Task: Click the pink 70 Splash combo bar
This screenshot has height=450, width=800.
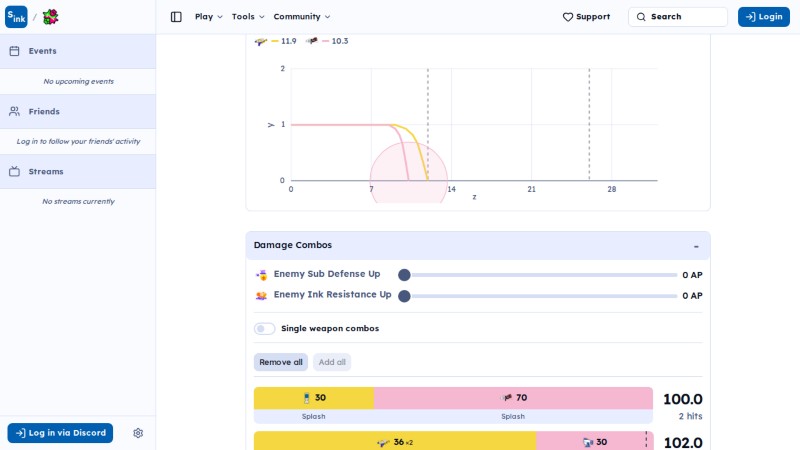Action: (513, 398)
